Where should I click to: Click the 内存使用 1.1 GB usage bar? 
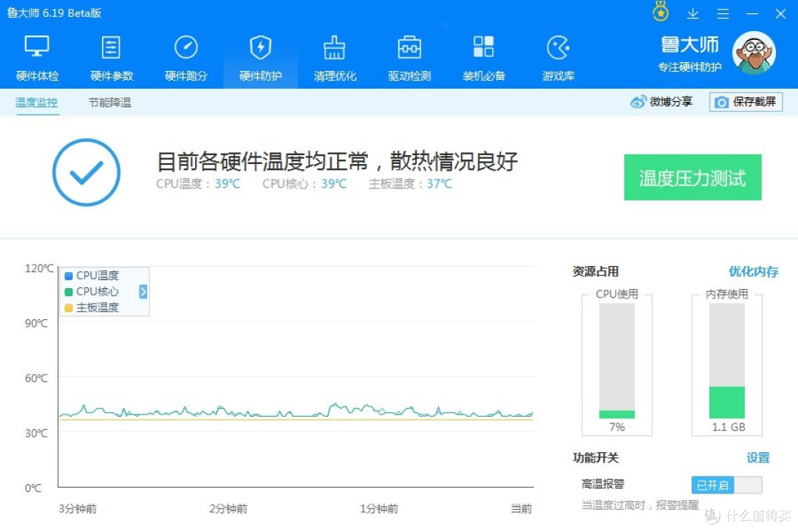[727, 361]
